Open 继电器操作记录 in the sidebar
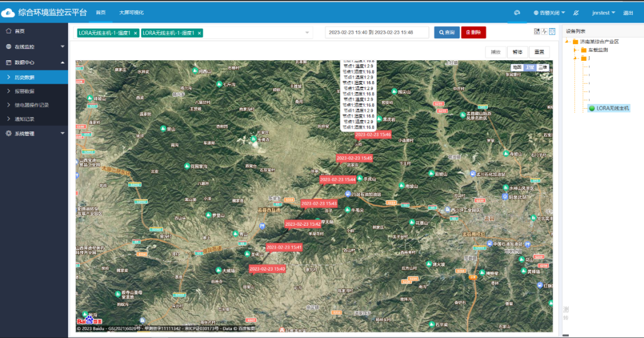This screenshot has width=644, height=338. 34,105
